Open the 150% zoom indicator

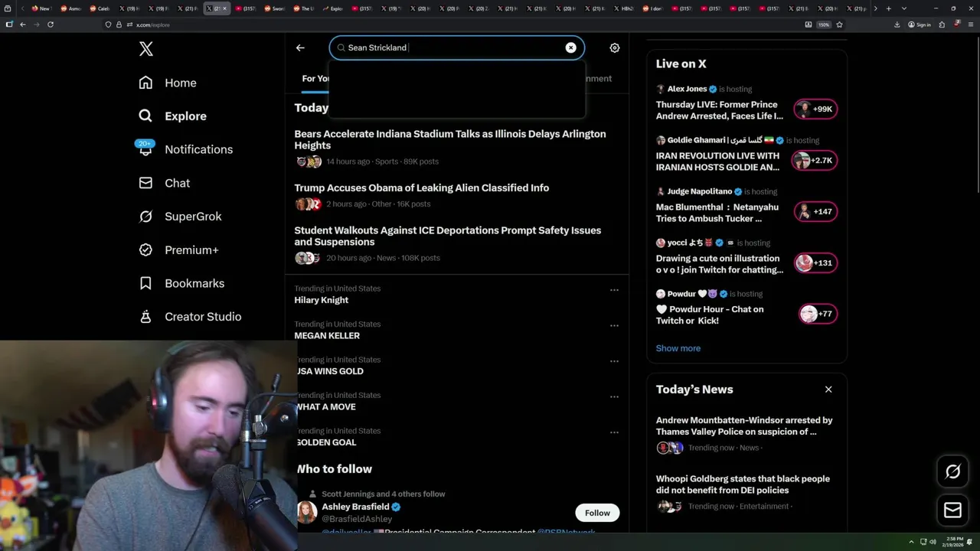824,24
